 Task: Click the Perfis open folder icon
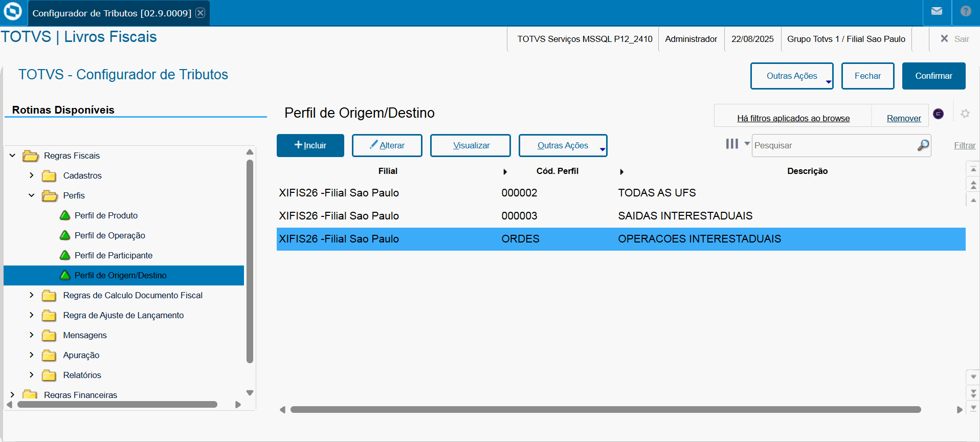point(50,195)
